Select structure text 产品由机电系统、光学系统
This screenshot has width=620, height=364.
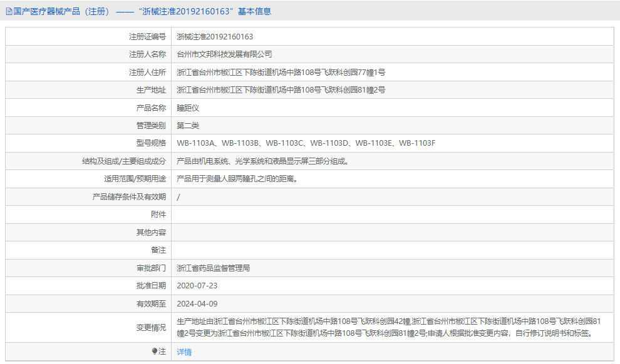[x=262, y=161]
